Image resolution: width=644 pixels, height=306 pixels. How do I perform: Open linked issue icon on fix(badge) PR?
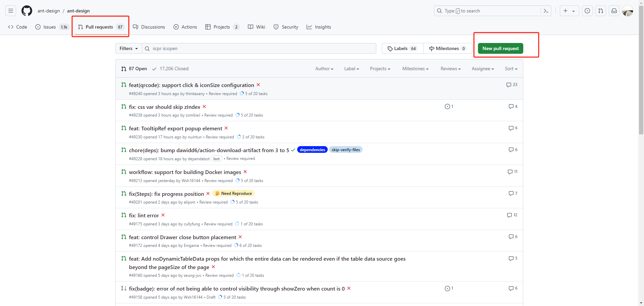pyautogui.click(x=449, y=288)
